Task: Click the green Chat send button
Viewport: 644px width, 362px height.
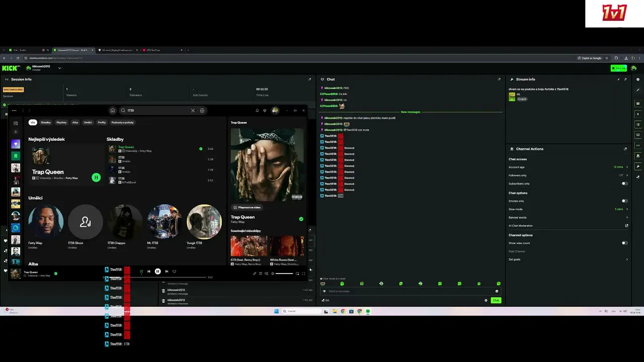Action: tap(496, 300)
